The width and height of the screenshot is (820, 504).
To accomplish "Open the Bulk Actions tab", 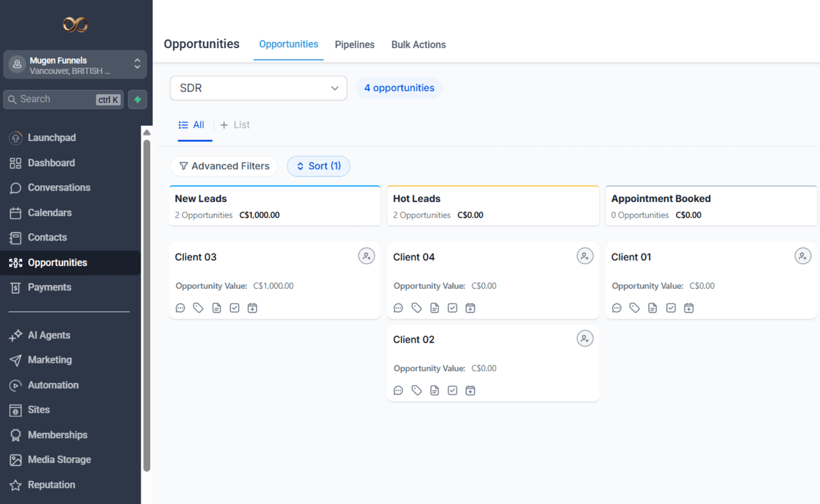I will (x=418, y=45).
